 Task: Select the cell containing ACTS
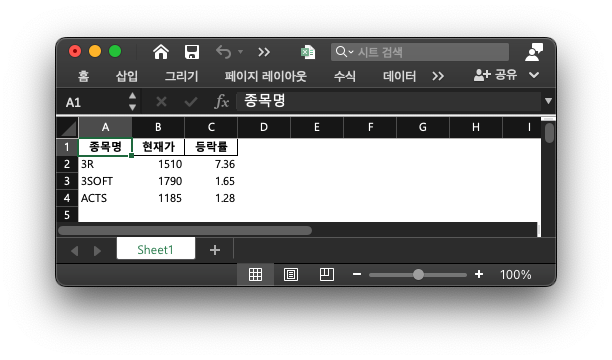pos(105,198)
